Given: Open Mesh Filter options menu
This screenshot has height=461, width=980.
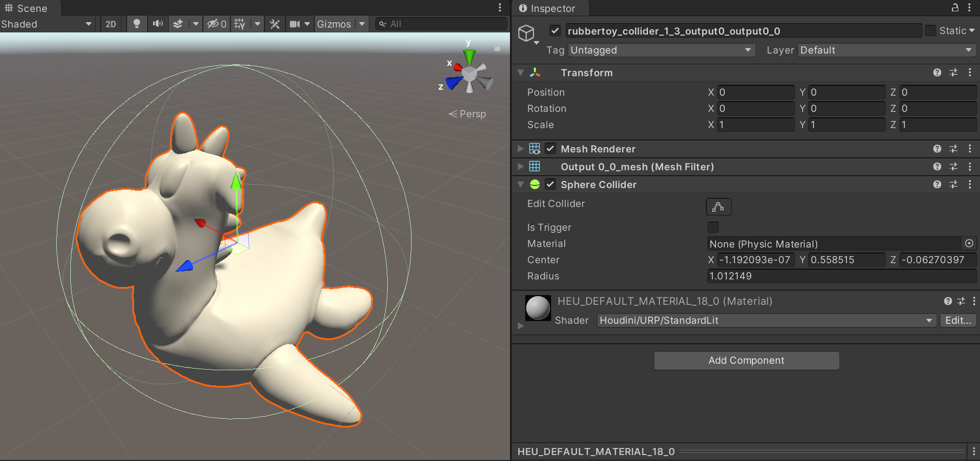Looking at the screenshot, I should (970, 166).
